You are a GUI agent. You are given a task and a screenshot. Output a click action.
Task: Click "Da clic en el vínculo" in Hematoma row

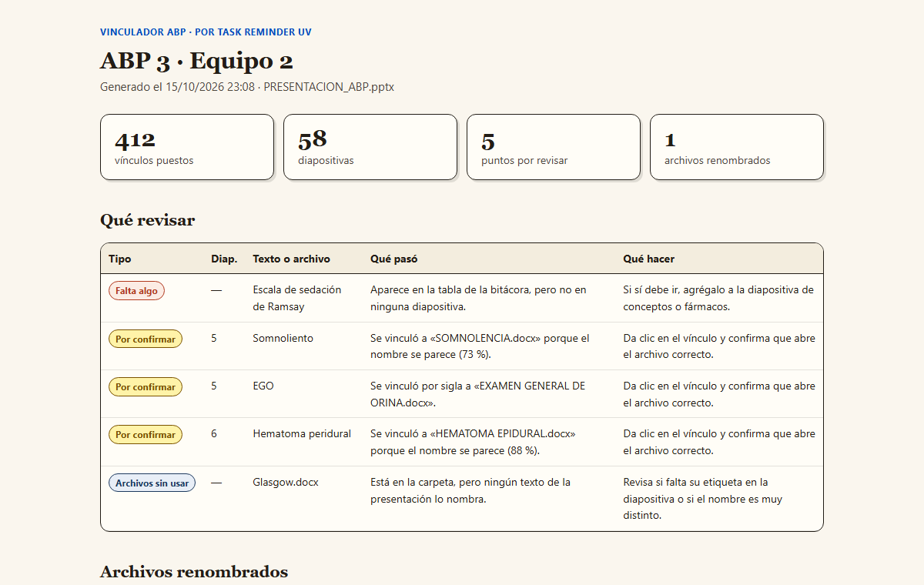[x=719, y=442]
